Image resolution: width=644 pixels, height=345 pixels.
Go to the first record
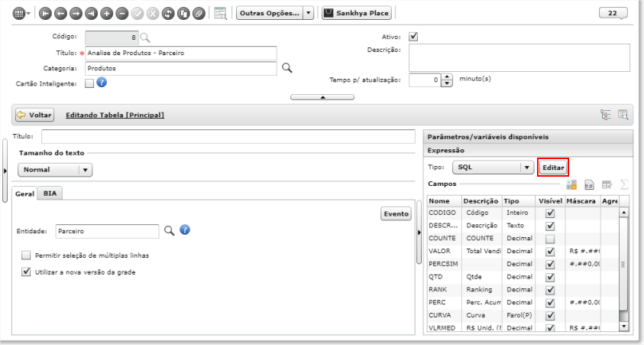pos(45,14)
